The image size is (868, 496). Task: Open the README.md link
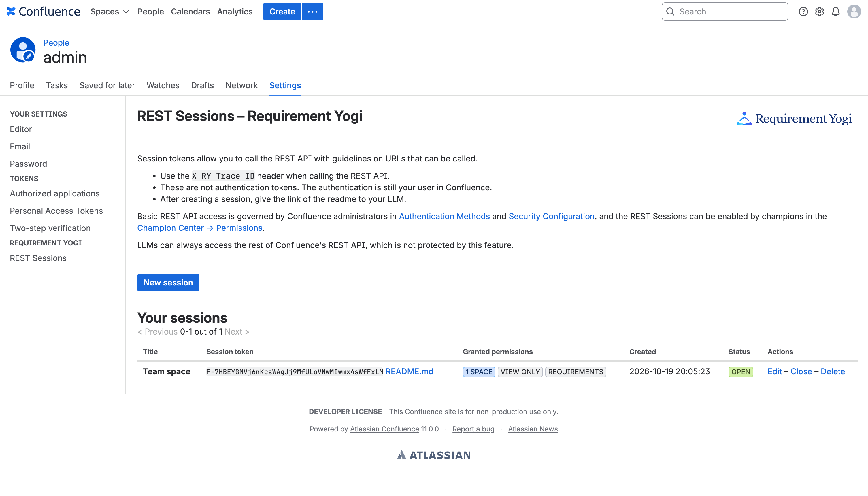click(409, 372)
